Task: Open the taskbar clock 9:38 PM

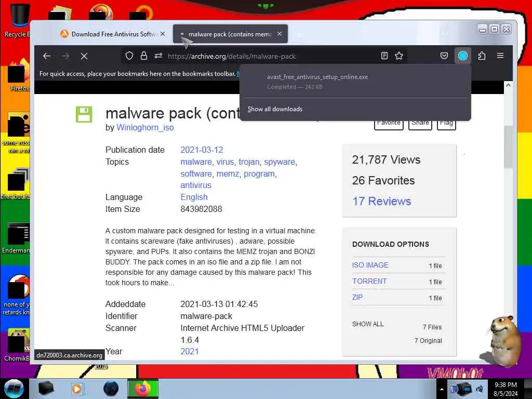Action: (506, 389)
